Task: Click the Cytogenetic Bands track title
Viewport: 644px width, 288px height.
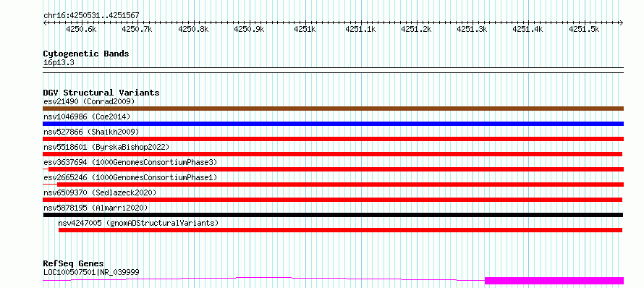Action: click(86, 54)
